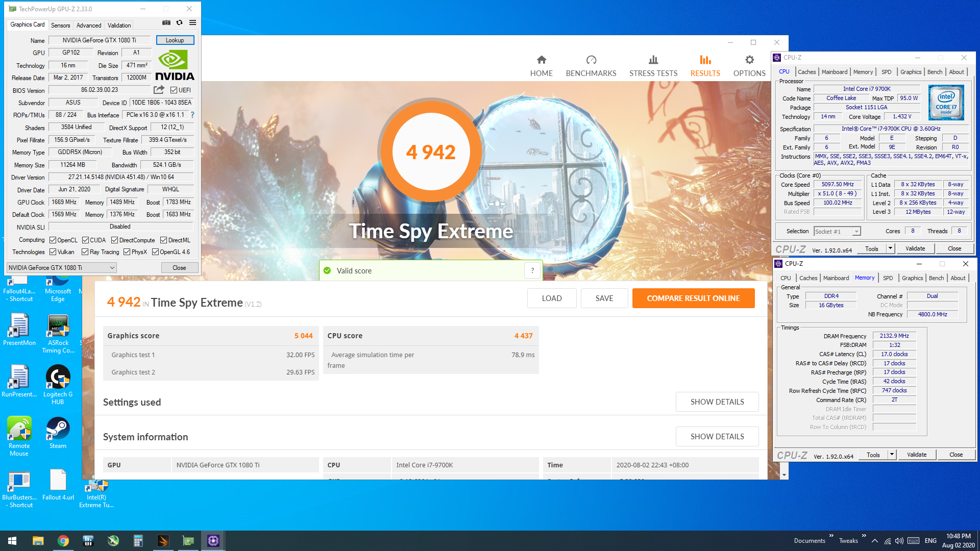Open Logitech G HUB desktop icon
The height and width of the screenshot is (551, 980).
(58, 385)
